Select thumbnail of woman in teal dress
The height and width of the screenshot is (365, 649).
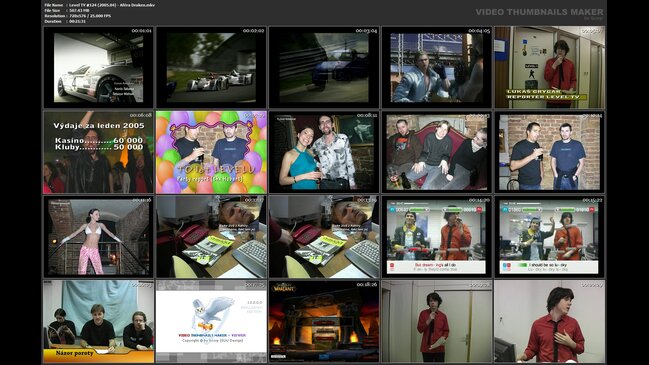coord(324,152)
